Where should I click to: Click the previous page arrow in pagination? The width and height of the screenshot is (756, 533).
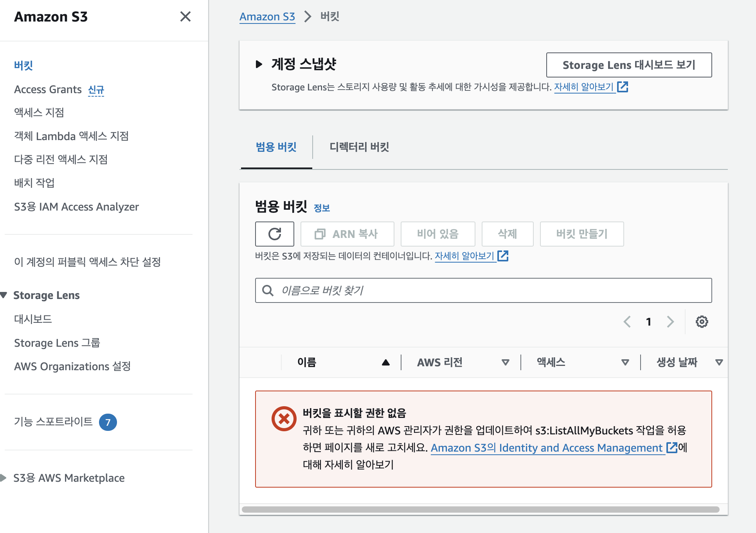627,322
